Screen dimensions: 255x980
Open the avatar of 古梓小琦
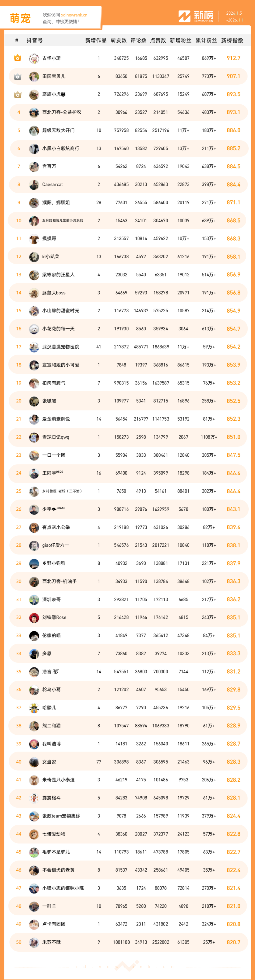pos(34,59)
